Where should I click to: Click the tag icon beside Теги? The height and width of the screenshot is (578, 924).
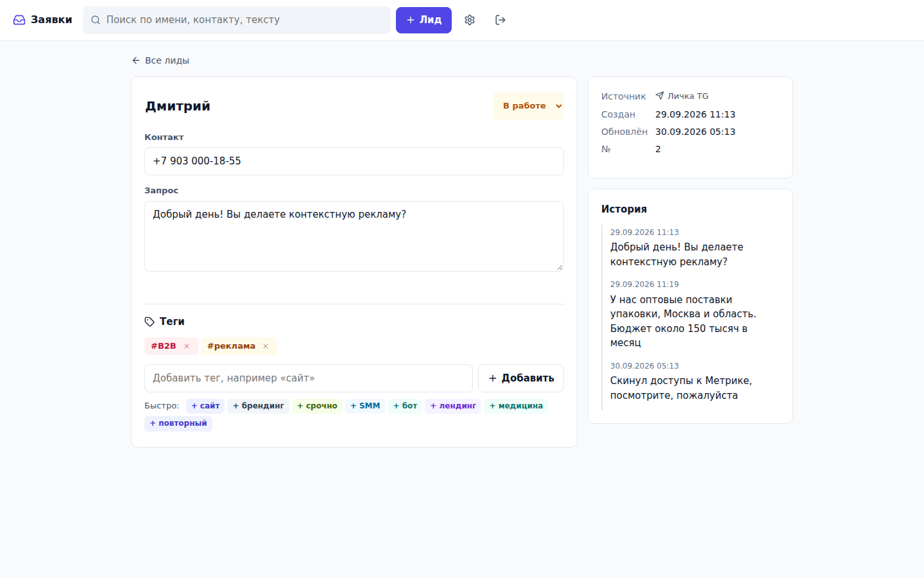coord(150,322)
